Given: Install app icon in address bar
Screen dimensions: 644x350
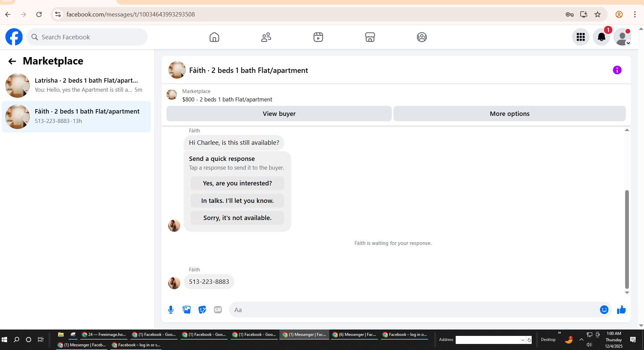Looking at the screenshot, I should click(x=584, y=14).
